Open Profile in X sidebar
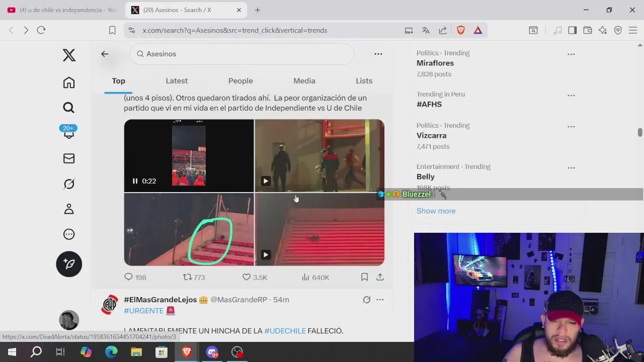644x362 pixels. click(x=69, y=209)
